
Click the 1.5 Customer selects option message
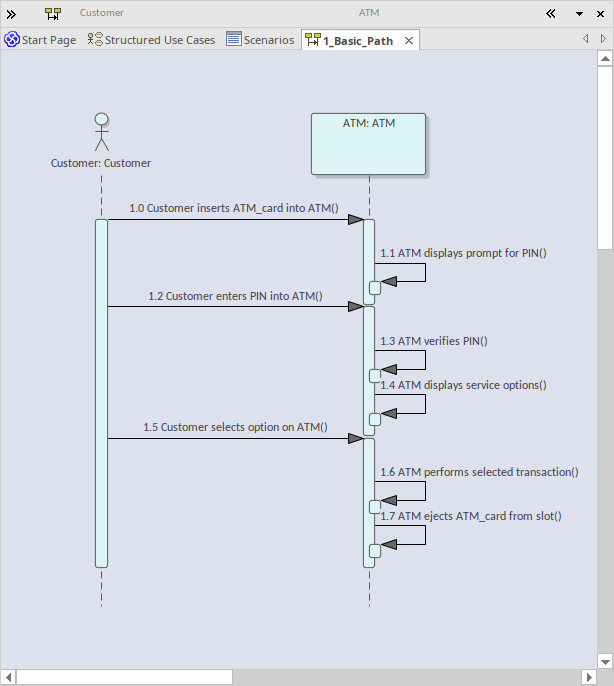[235, 427]
